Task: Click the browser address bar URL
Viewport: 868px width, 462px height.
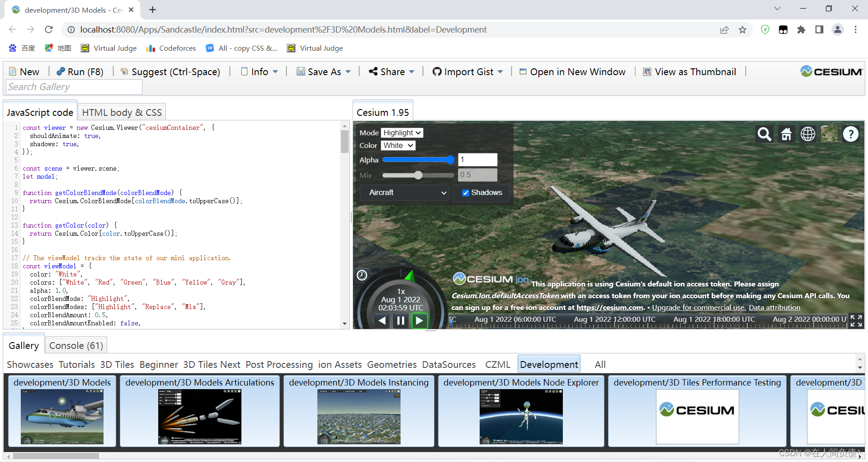Action: pos(283,29)
